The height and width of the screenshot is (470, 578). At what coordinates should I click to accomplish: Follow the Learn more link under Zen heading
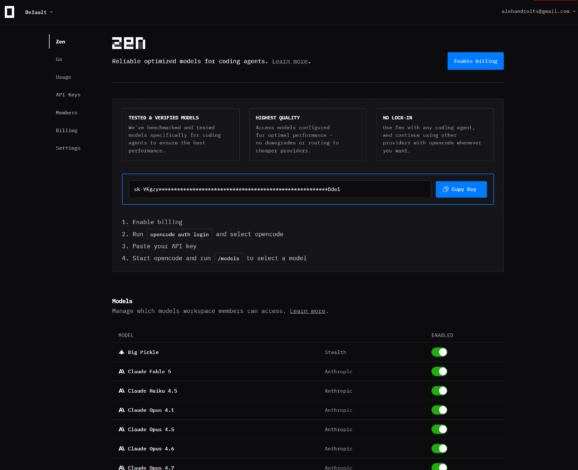pyautogui.click(x=289, y=61)
